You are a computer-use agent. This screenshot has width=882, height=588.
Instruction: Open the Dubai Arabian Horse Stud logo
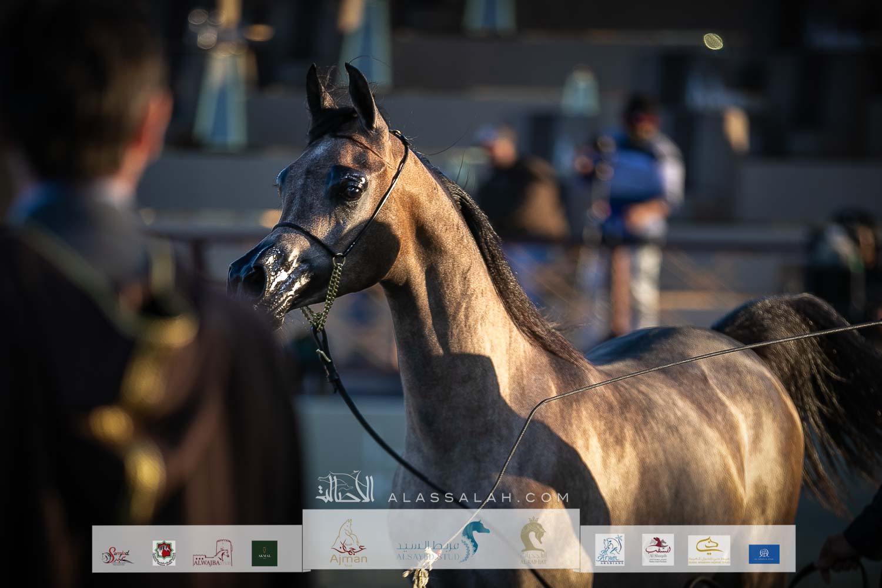coord(709,550)
